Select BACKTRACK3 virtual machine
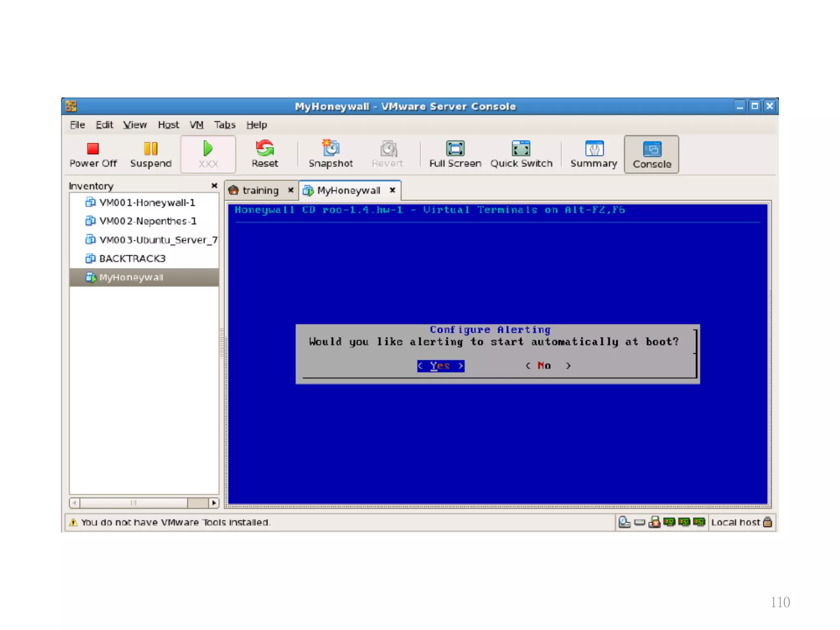This screenshot has height=630, width=840. point(132,259)
